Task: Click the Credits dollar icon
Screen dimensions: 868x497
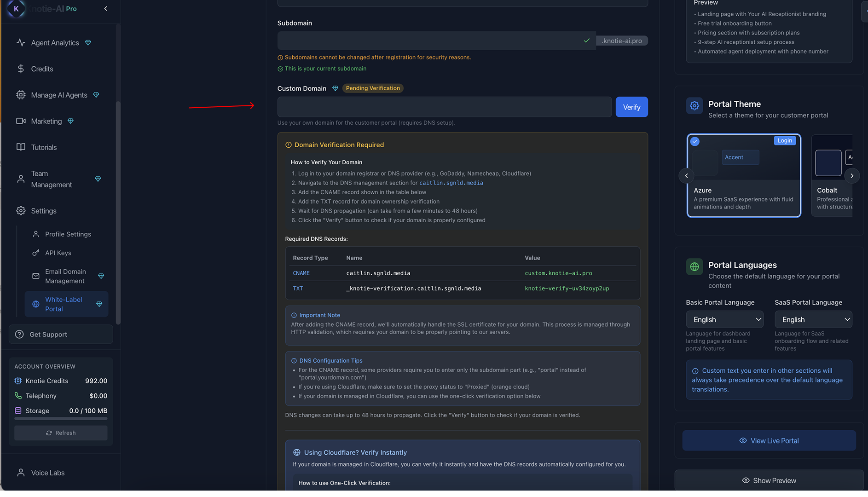Action: [21, 69]
